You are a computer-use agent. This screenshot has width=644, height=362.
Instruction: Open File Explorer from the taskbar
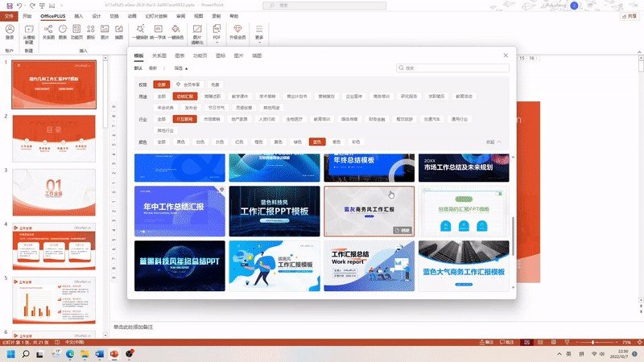85,354
